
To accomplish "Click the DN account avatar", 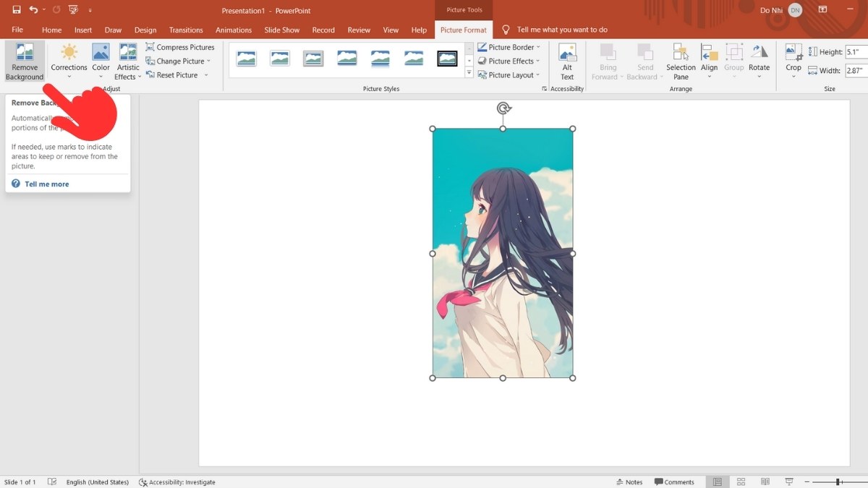I will pos(796,10).
